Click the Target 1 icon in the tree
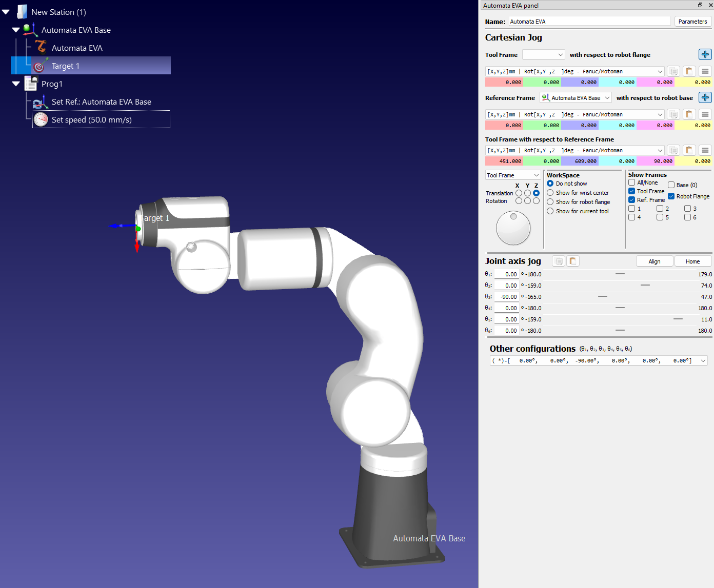714x588 pixels. pyautogui.click(x=39, y=66)
